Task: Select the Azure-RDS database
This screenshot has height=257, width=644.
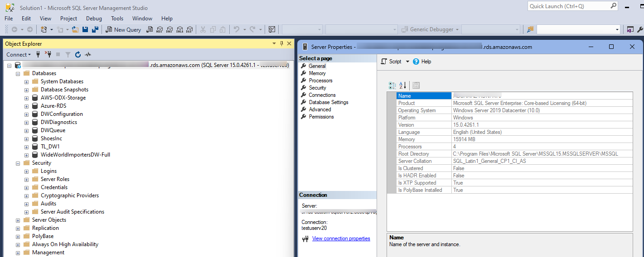Action: coord(53,106)
